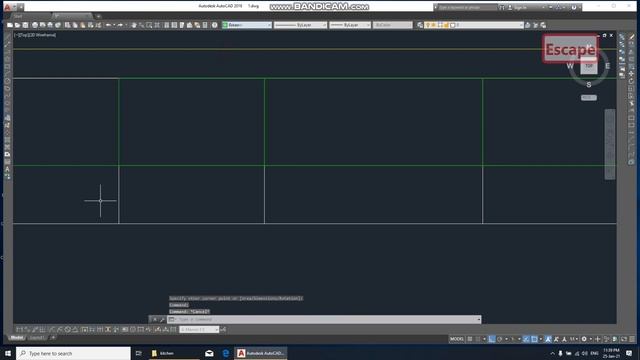Click Sign In in the title bar
The height and width of the screenshot is (360, 640).
[x=520, y=7]
